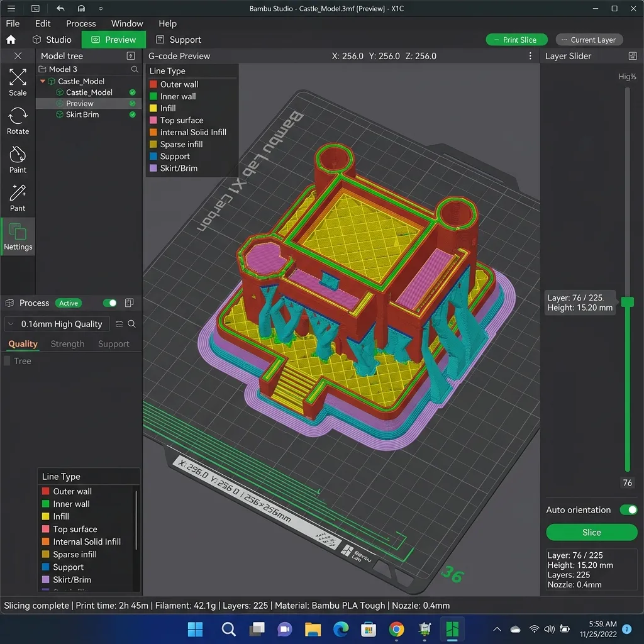Image resolution: width=644 pixels, height=644 pixels.
Task: Open the Process menu
Action: click(x=81, y=23)
